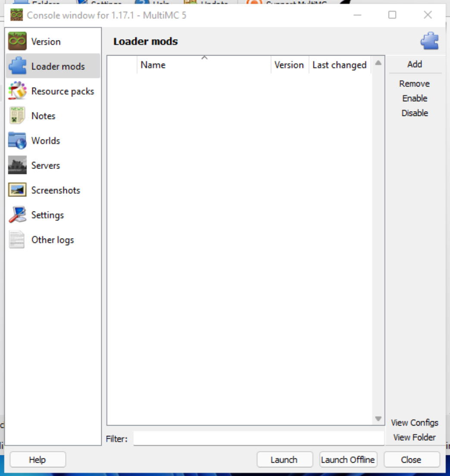The height and width of the screenshot is (476, 450).
Task: Enable the selected mod
Action: pos(415,98)
